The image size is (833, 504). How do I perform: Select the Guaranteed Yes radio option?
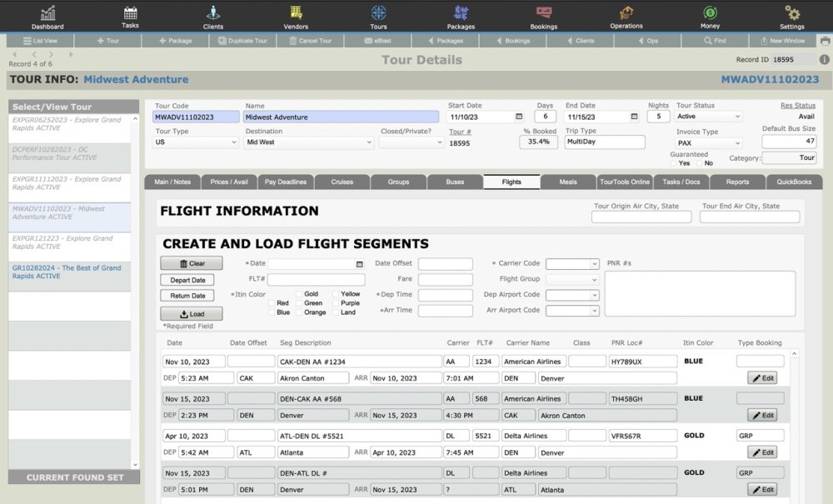(x=674, y=163)
